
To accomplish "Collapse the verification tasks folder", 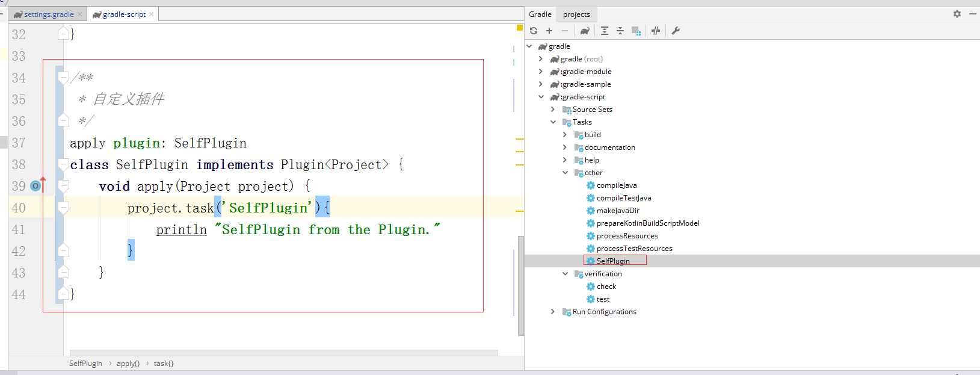I will click(565, 274).
